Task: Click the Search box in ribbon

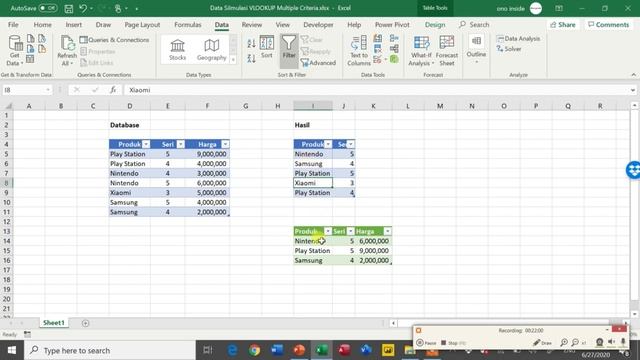Action: (474, 24)
